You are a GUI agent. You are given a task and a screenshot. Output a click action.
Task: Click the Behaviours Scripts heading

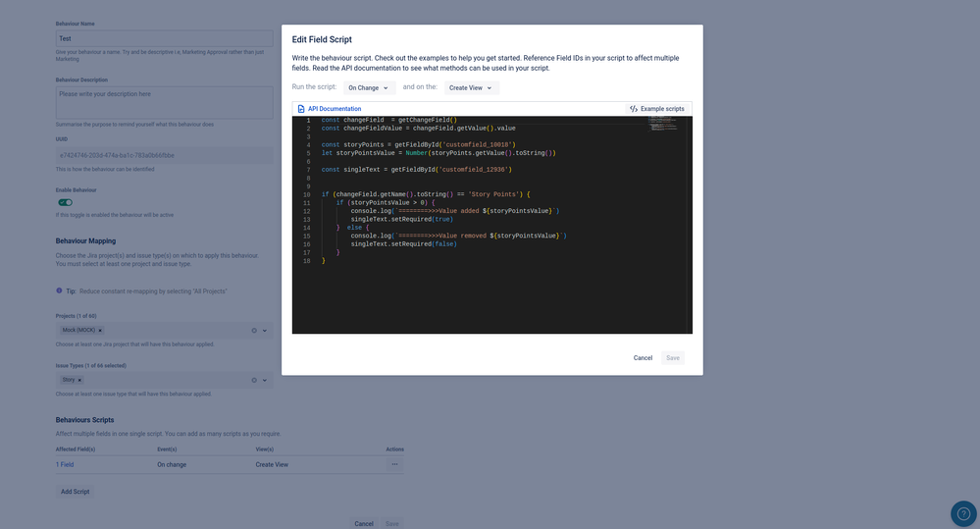coord(85,420)
